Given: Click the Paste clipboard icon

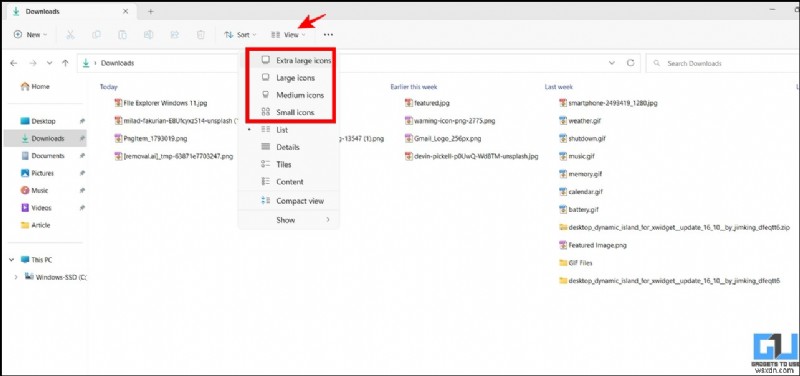Looking at the screenshot, I should pyautogui.click(x=122, y=35).
